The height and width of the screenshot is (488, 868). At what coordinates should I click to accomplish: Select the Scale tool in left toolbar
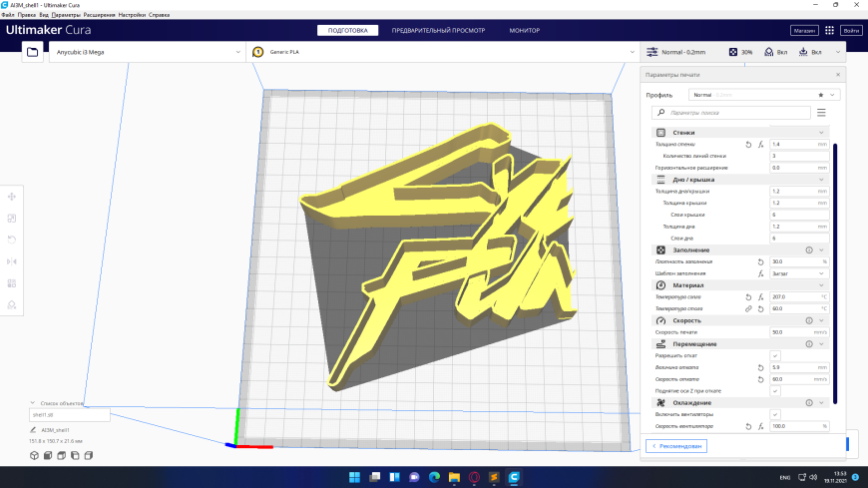pyautogui.click(x=12, y=219)
